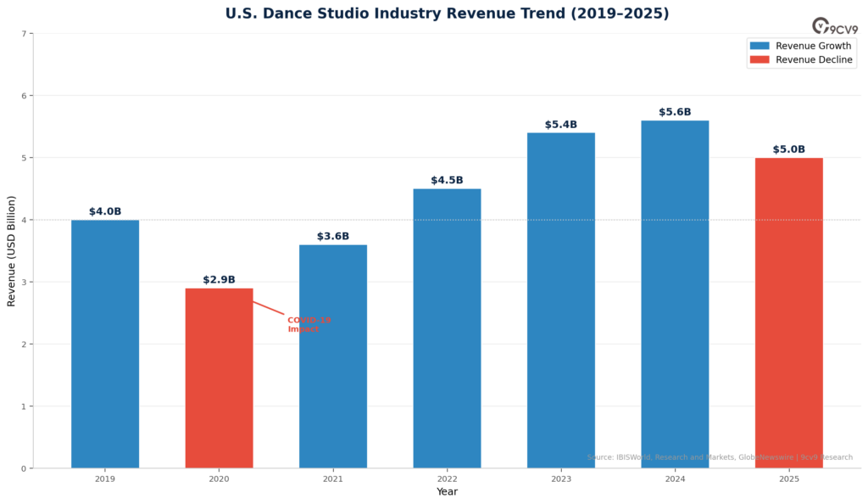This screenshot has height=504, width=868.
Task: Click the $5.0B value label
Action: [x=789, y=149]
